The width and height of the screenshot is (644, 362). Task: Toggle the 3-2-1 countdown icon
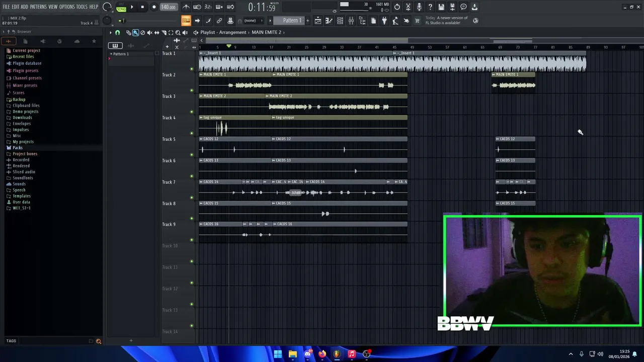[208, 7]
